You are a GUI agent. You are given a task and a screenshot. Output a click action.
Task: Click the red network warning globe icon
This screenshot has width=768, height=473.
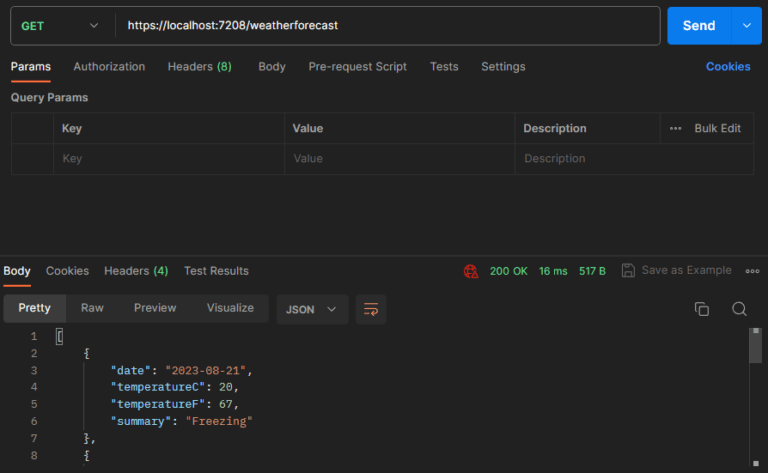471,271
